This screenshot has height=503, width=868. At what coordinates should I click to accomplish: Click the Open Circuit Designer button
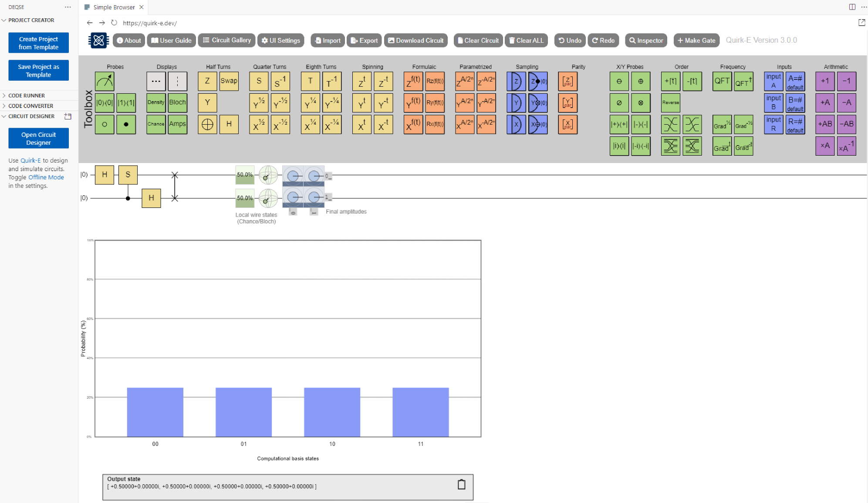[38, 138]
